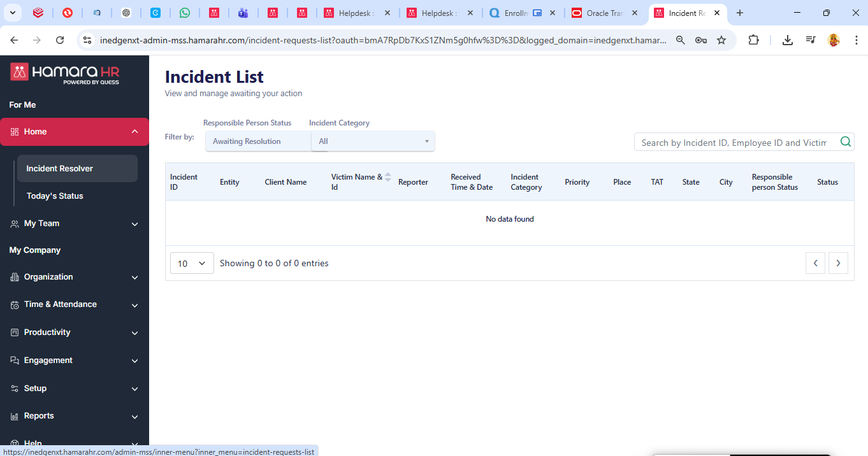The width and height of the screenshot is (868, 456).
Task: Go back using browser back arrow
Action: pos(14,40)
